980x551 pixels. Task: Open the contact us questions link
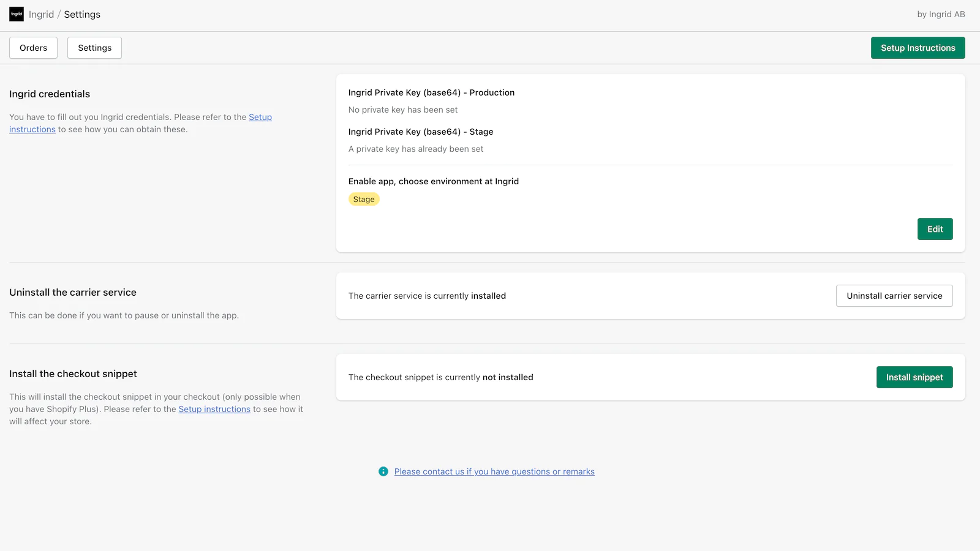pos(494,471)
